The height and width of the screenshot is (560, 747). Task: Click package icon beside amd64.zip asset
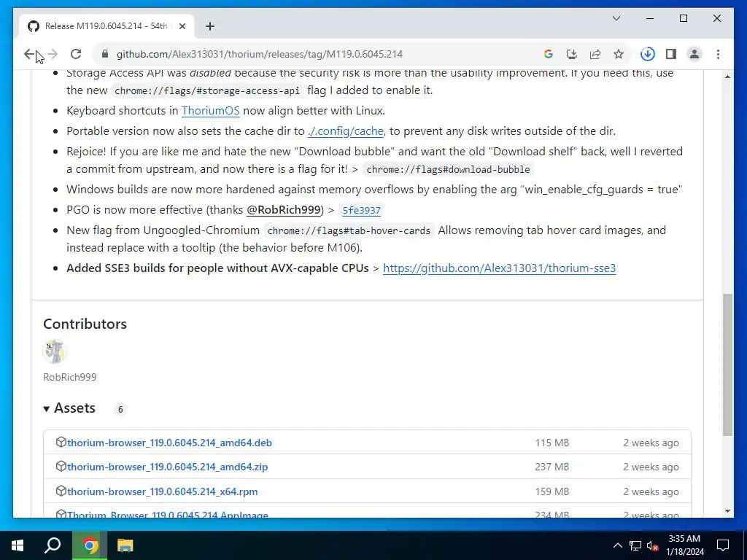click(61, 466)
